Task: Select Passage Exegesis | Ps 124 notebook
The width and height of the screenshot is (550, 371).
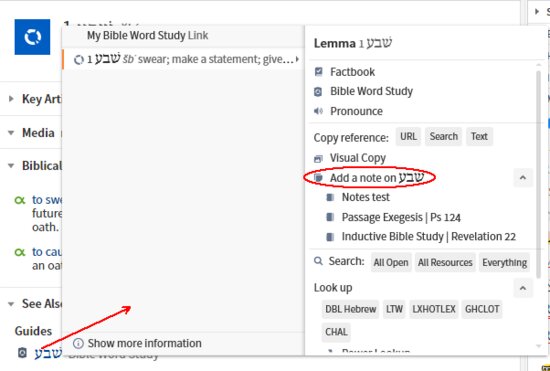Action: tap(401, 217)
